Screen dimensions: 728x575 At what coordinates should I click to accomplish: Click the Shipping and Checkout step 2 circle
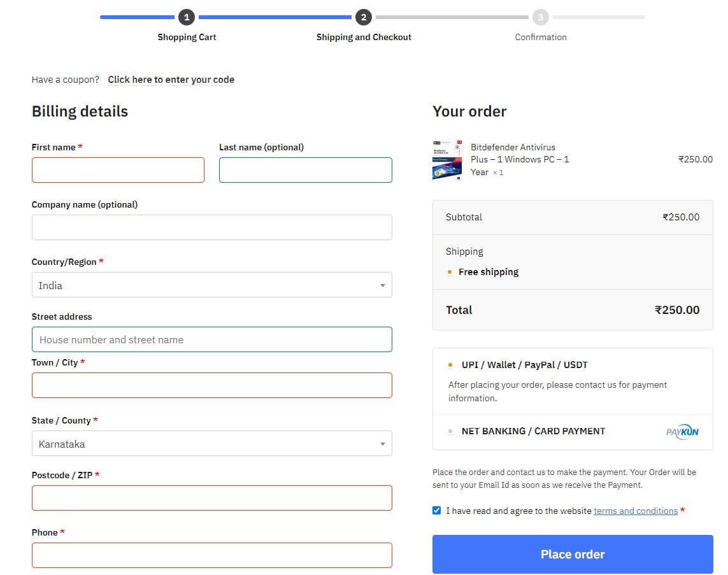pos(363,17)
